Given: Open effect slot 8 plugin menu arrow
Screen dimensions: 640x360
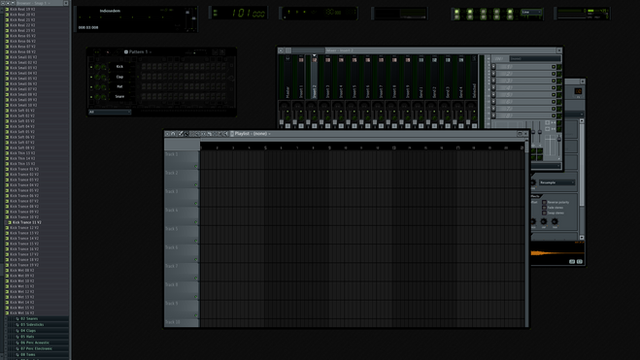Looking at the screenshot, I should click(x=493, y=116).
